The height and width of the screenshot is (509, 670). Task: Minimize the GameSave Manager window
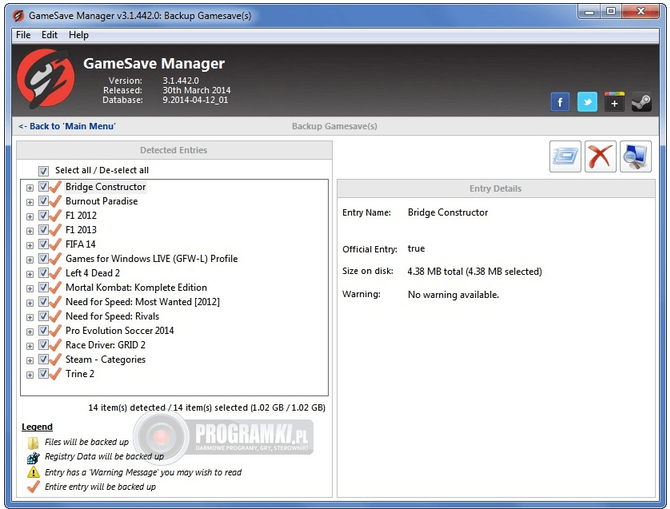coord(590,12)
